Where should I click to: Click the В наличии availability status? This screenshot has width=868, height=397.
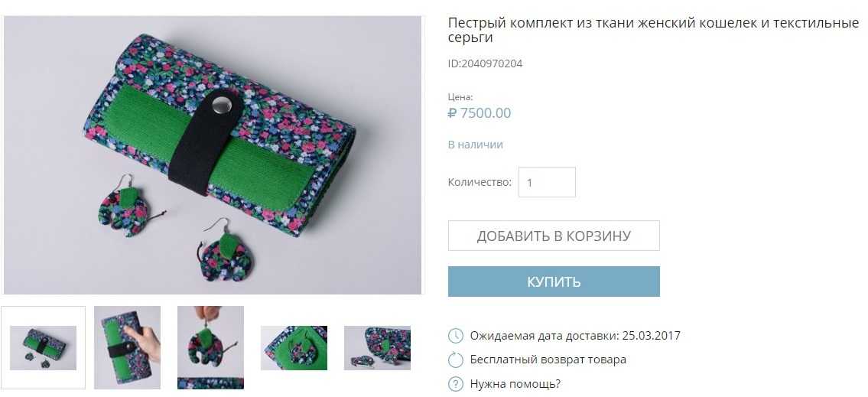[x=476, y=145]
